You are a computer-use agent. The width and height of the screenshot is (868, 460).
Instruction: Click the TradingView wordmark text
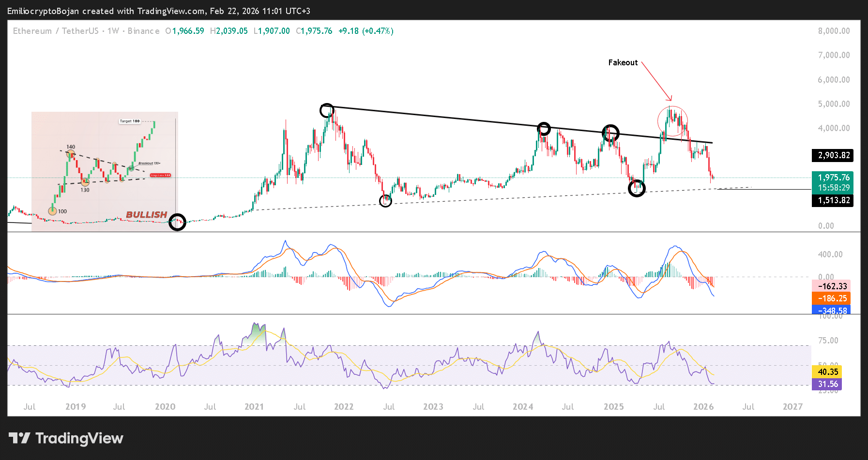pos(79,438)
